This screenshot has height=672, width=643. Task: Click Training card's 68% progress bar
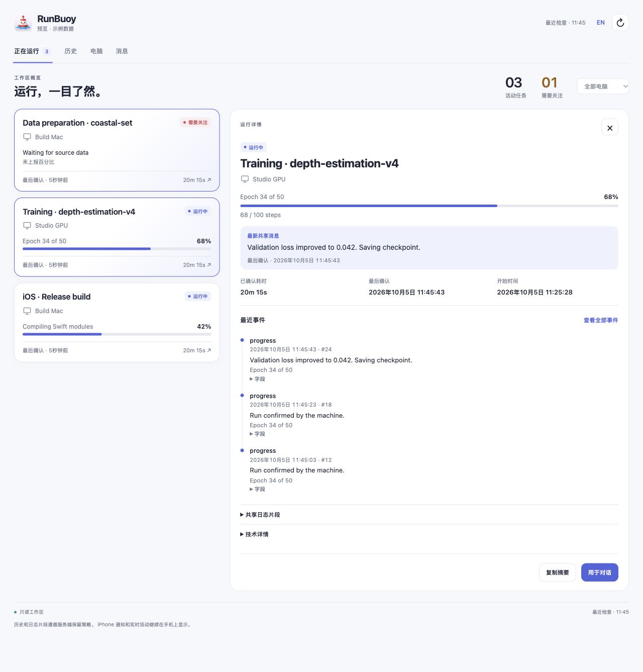117,249
